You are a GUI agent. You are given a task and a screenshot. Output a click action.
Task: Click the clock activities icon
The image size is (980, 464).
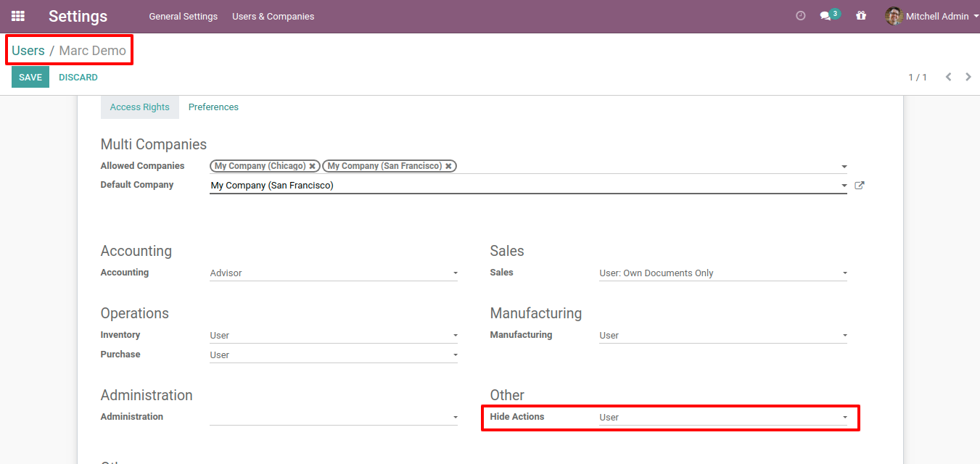click(x=800, y=16)
